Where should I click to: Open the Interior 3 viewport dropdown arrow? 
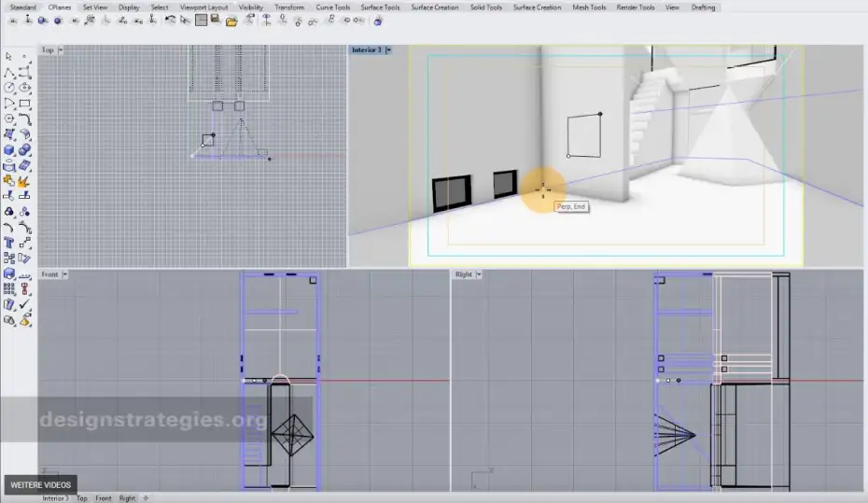tap(388, 49)
